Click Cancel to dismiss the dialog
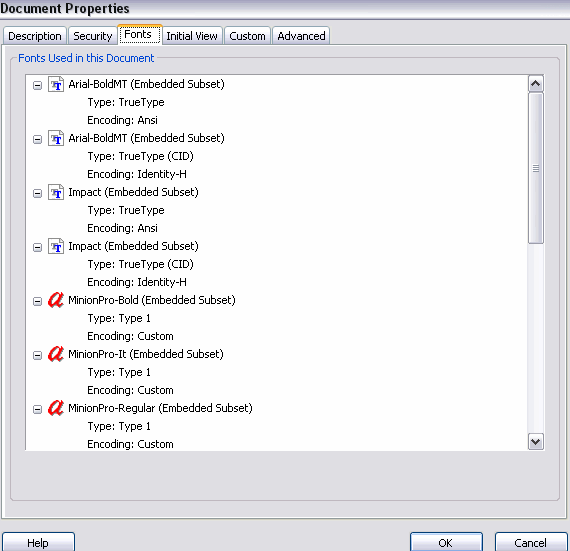Image resolution: width=570 pixels, height=551 pixels. point(531,542)
